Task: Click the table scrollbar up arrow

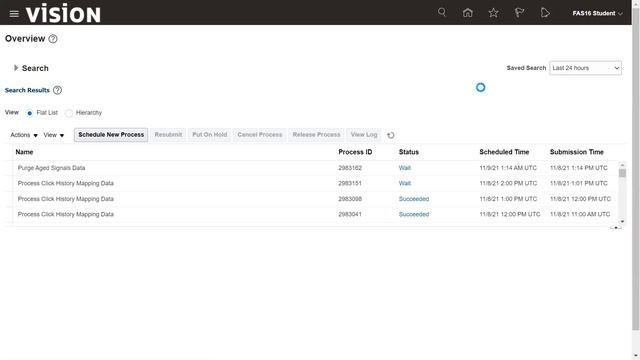Action: click(x=622, y=165)
